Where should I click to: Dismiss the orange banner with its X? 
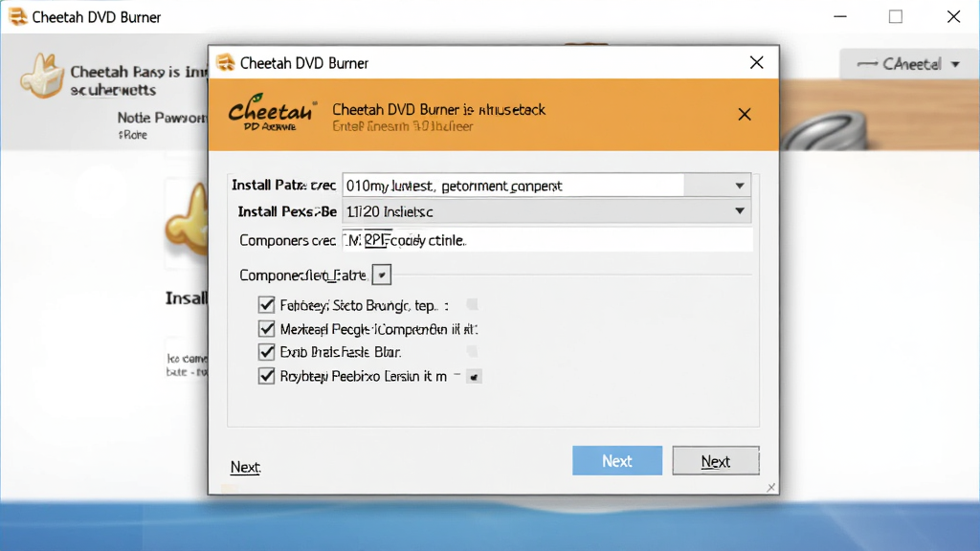click(x=744, y=115)
